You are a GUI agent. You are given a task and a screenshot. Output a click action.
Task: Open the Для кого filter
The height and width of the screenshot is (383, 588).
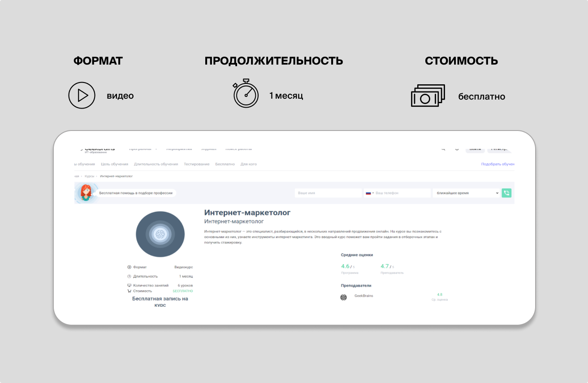(x=249, y=164)
